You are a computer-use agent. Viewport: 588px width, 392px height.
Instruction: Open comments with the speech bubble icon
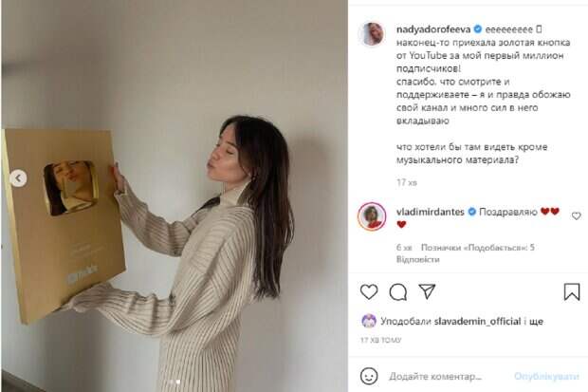398,291
